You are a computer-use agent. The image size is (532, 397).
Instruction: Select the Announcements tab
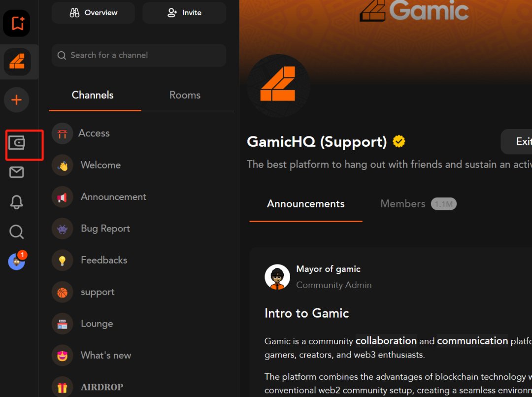coord(306,203)
